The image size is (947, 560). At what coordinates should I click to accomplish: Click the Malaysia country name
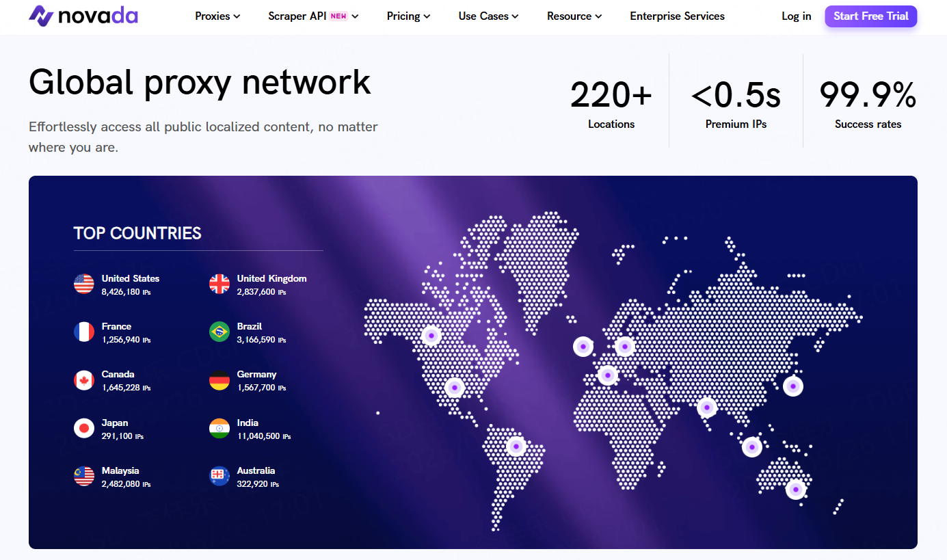(x=120, y=470)
